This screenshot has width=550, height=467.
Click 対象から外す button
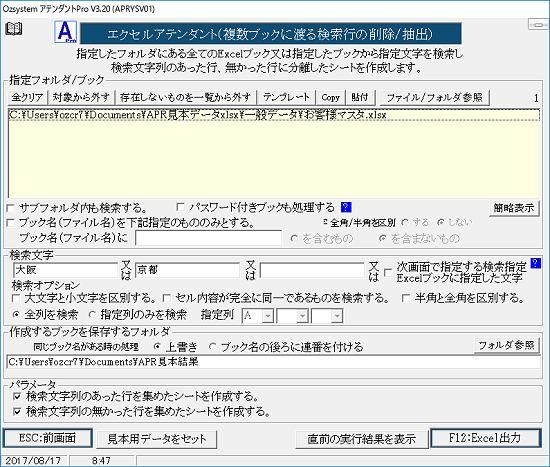[81, 98]
